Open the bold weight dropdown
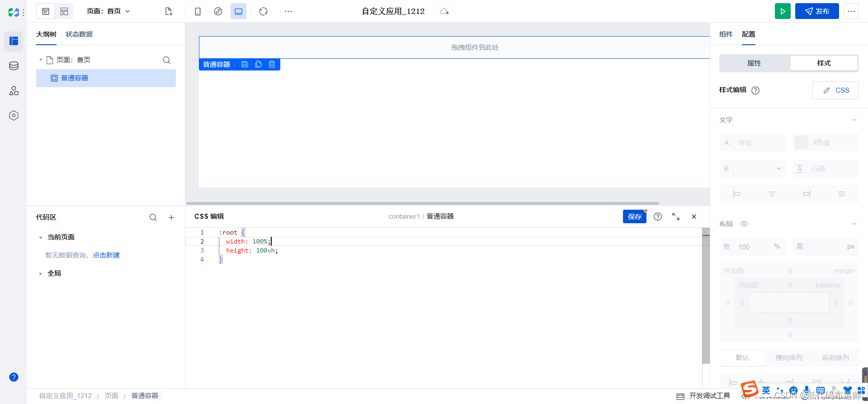 point(759,169)
